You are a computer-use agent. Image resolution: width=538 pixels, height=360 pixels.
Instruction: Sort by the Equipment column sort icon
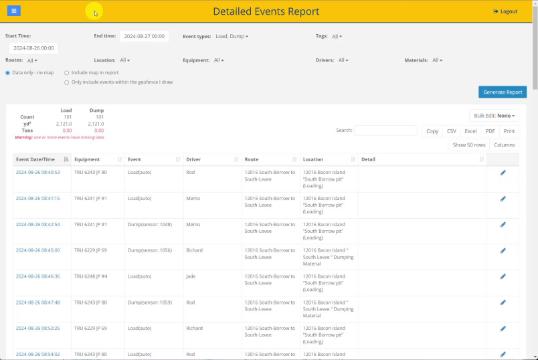click(x=119, y=159)
